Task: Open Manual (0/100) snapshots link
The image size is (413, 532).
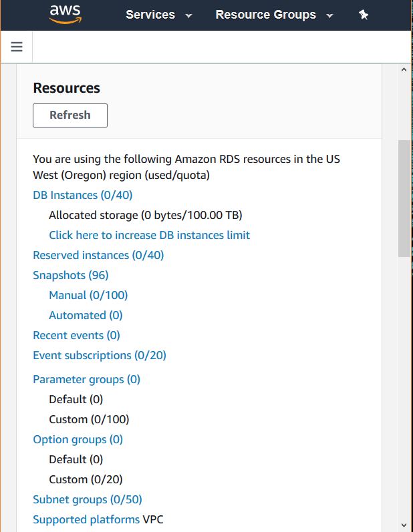Action: click(88, 295)
